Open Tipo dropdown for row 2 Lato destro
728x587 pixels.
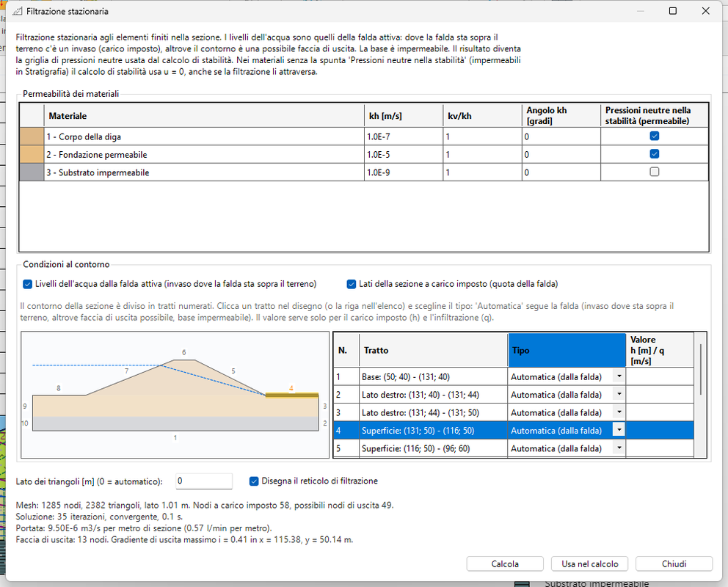pos(619,394)
